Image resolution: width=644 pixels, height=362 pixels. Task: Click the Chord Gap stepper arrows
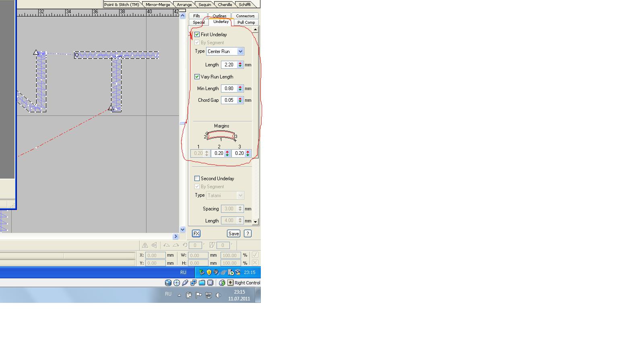point(240,100)
